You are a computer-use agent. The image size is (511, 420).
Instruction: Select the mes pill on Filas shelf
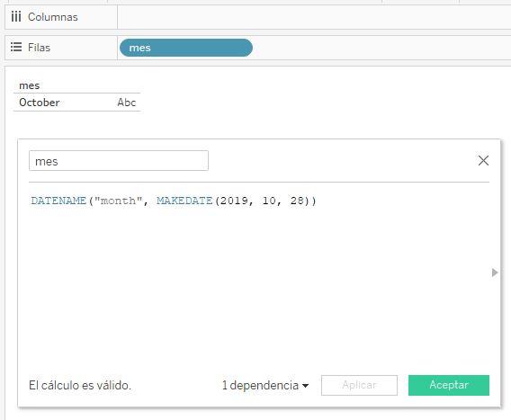(x=186, y=48)
